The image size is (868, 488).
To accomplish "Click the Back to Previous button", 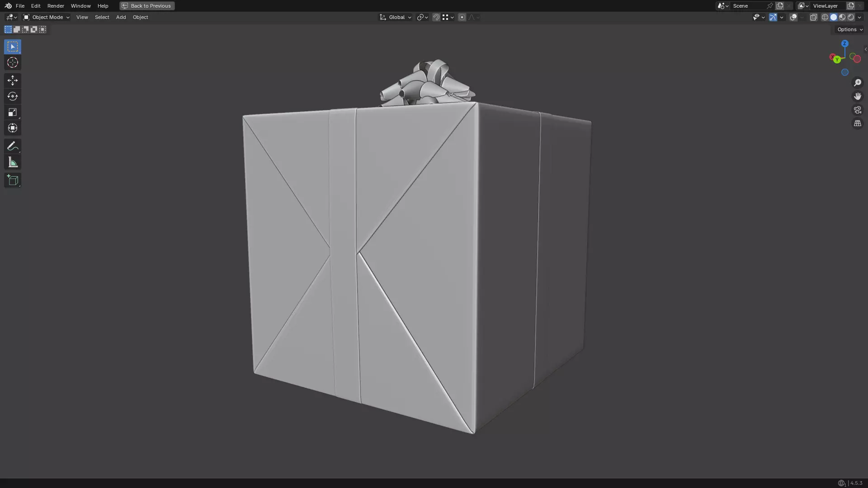I will pos(147,6).
